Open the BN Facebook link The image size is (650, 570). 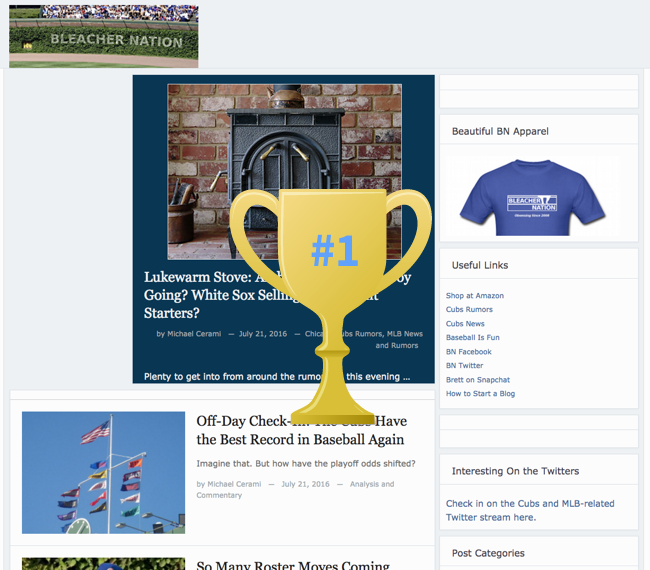[x=468, y=352]
